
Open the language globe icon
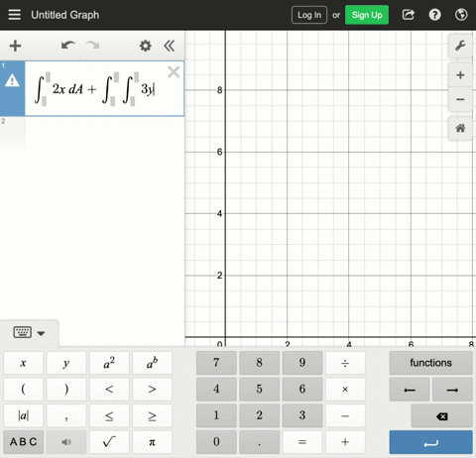(x=461, y=15)
